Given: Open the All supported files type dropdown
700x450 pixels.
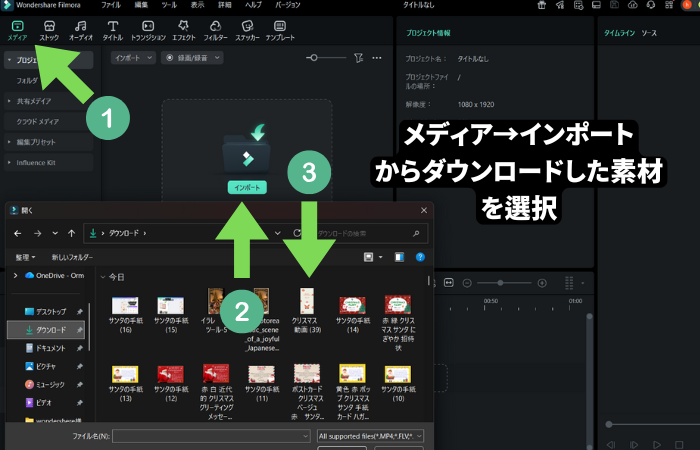Looking at the screenshot, I should 370,436.
